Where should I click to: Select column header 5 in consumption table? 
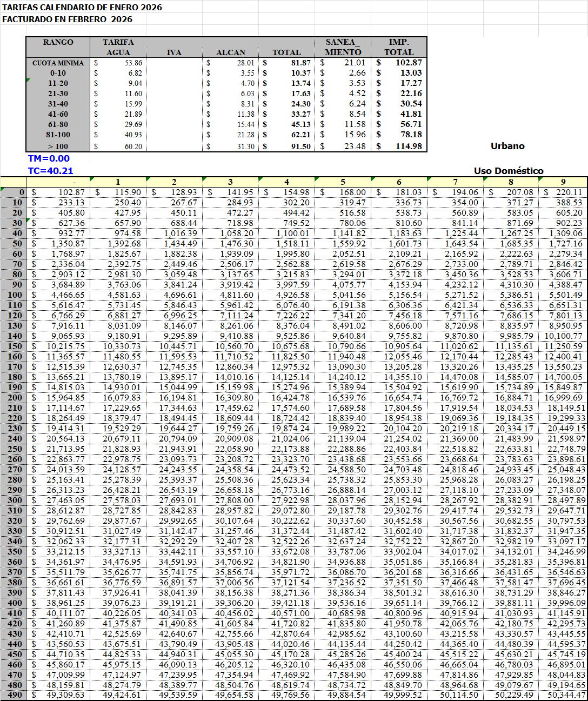(x=343, y=182)
